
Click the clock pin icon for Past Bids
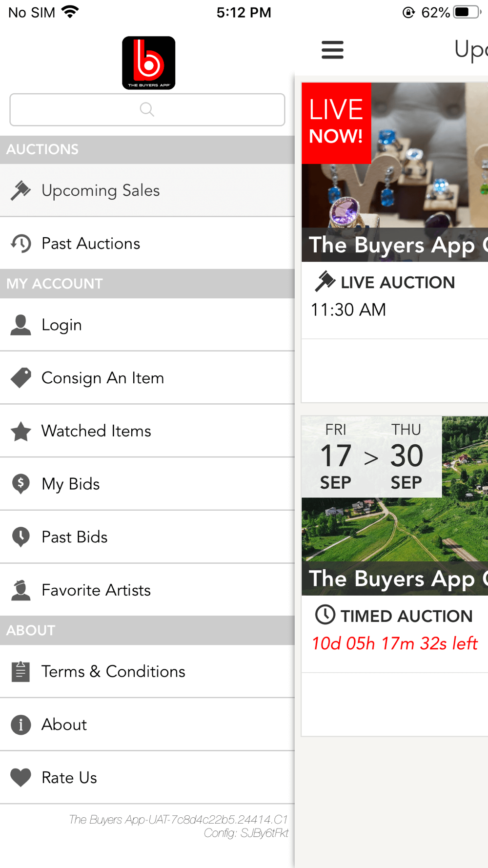pyautogui.click(x=20, y=537)
